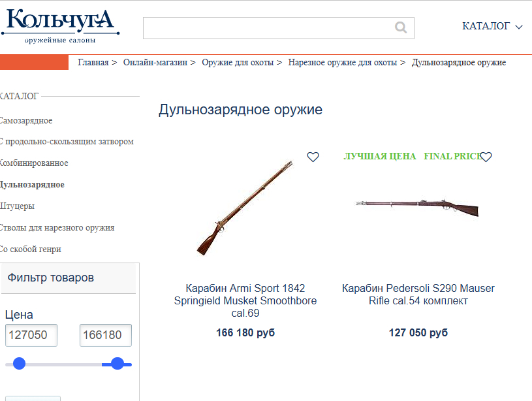
Task: Click the left price slider handle
Action: pyautogui.click(x=20, y=363)
